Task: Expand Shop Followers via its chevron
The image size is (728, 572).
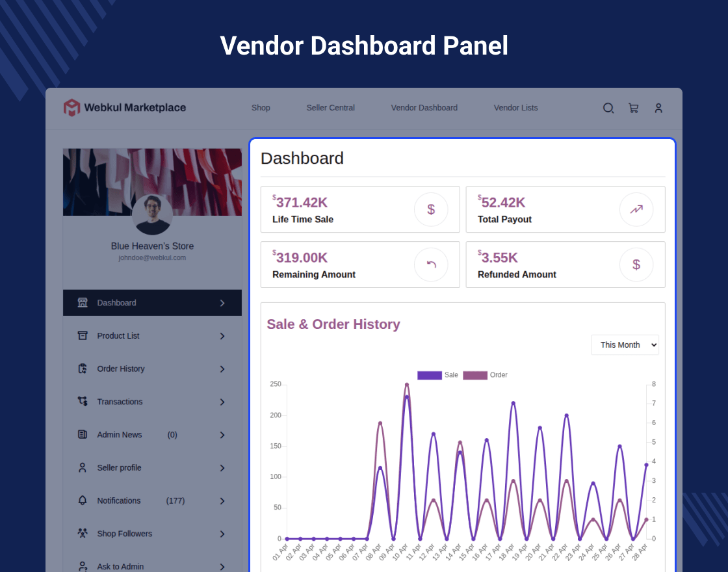Action: [x=222, y=534]
